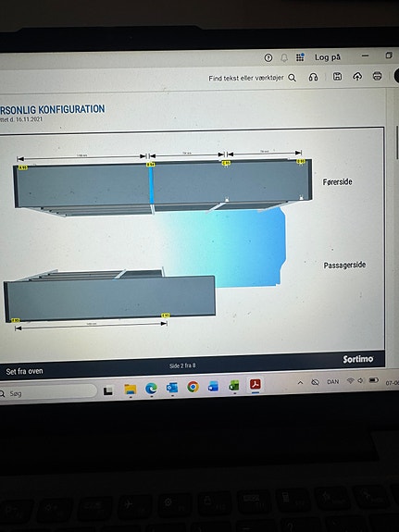Open the Acrobat help icon
This screenshot has height=532, width=399.
[268, 57]
